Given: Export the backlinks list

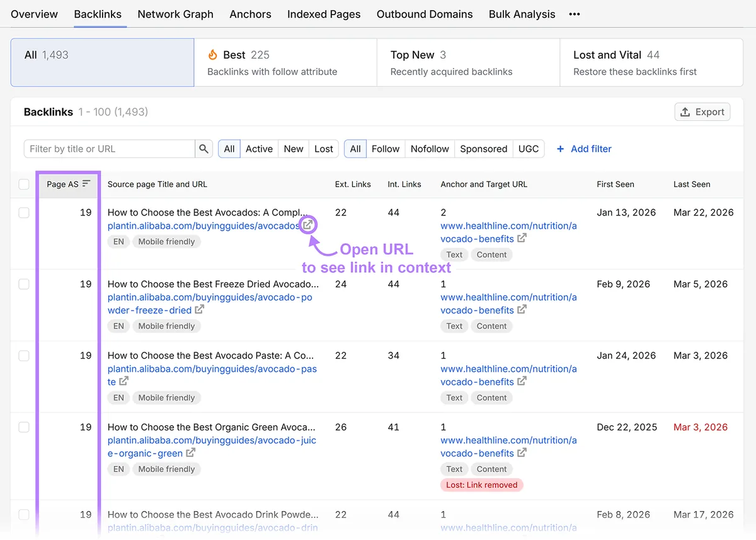Looking at the screenshot, I should (x=702, y=112).
